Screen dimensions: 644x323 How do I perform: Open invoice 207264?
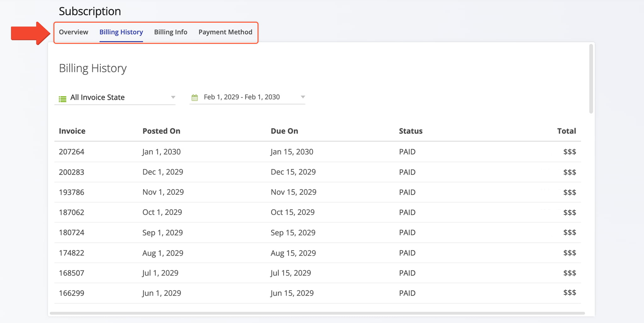(72, 152)
